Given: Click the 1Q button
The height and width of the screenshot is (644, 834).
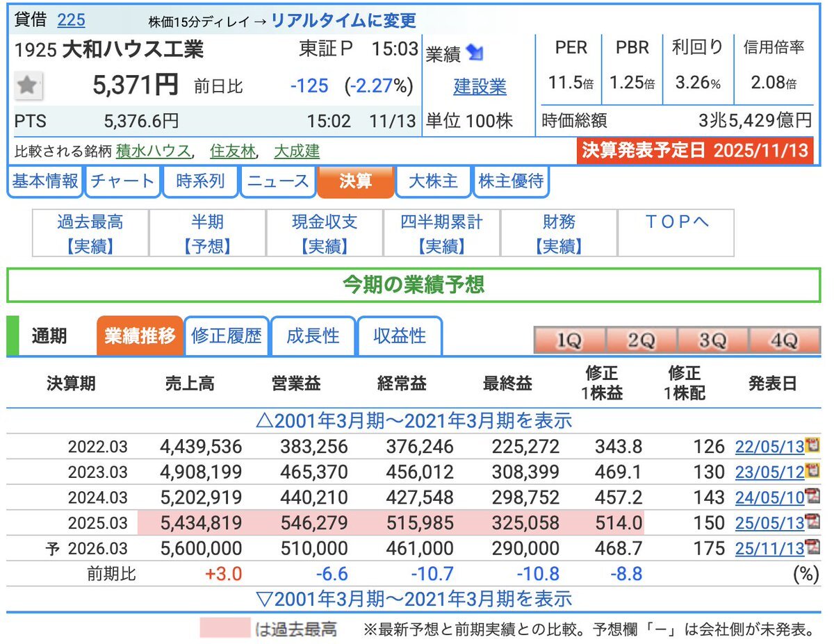Looking at the screenshot, I should (569, 340).
